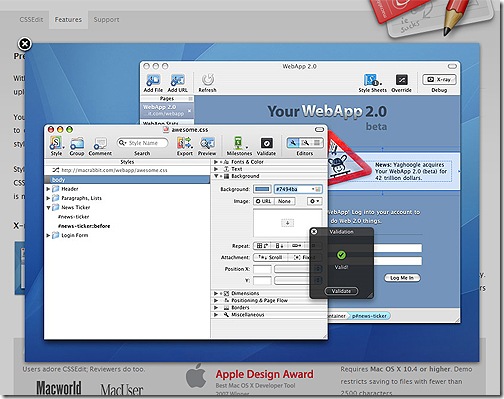Open the Features website tab

click(x=68, y=20)
